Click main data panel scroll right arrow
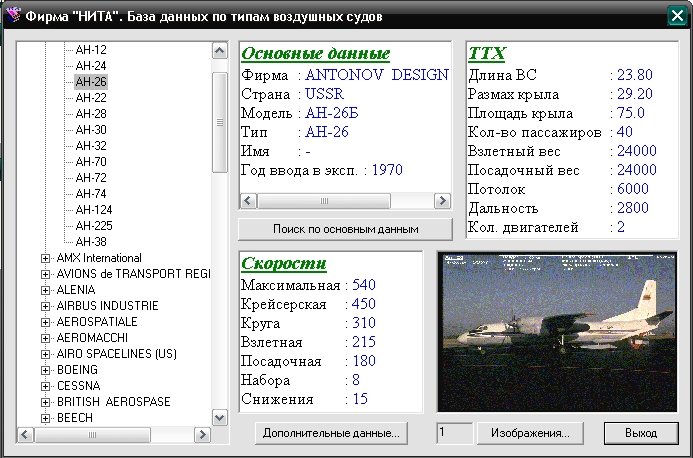 tap(442, 201)
